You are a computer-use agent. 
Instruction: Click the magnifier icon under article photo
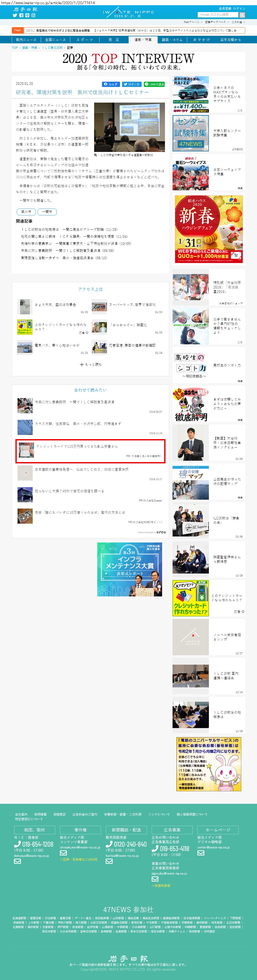point(96,155)
